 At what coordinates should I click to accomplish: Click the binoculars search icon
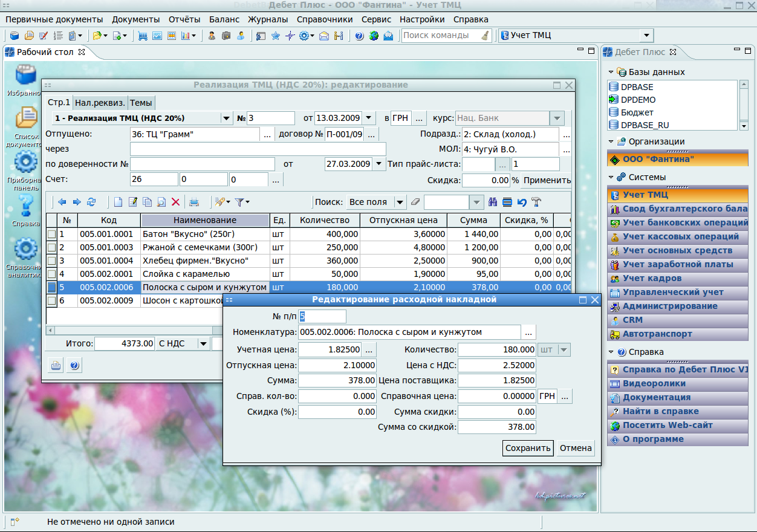point(493,202)
